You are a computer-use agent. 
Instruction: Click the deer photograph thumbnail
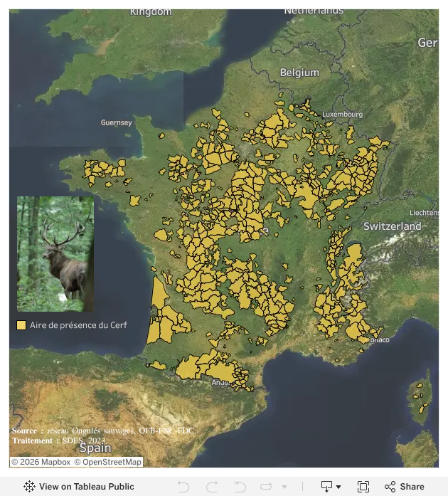tap(55, 254)
